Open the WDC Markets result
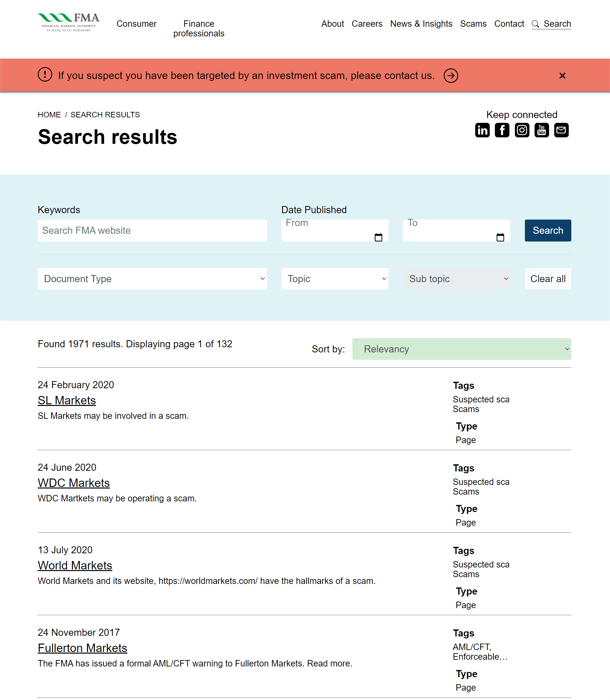Viewport: 610px width, 700px height. [74, 483]
